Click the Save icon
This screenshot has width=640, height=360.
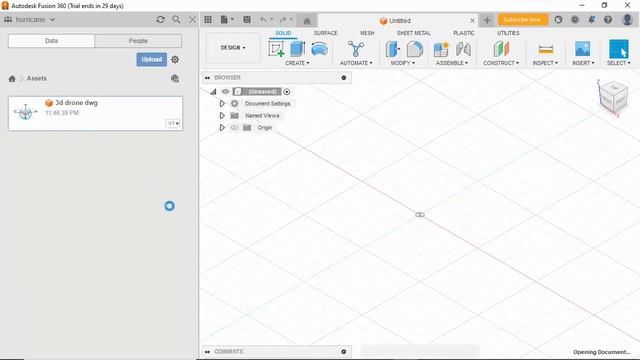tap(247, 20)
